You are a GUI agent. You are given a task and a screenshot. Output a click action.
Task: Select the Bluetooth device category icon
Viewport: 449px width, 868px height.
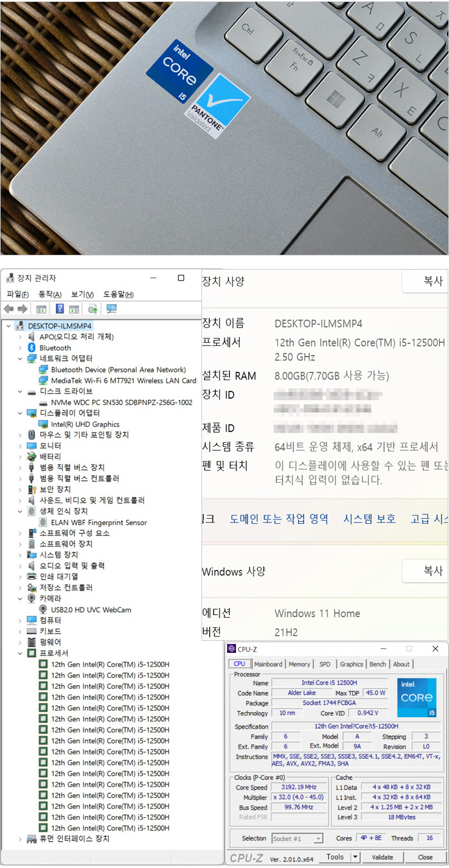pos(32,347)
